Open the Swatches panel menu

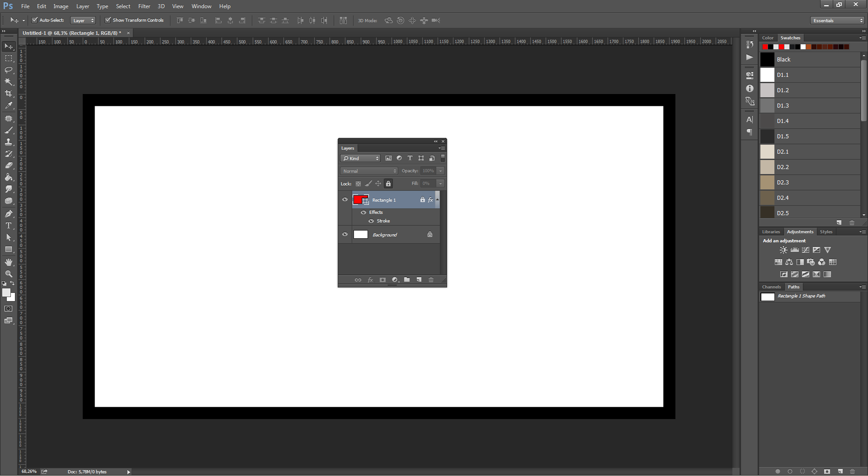pos(862,38)
